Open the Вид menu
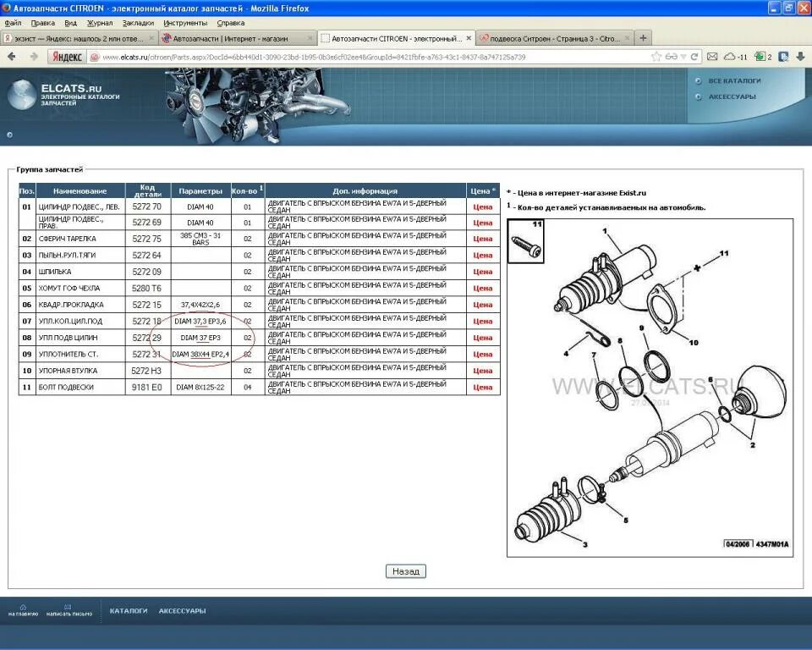 [x=70, y=23]
